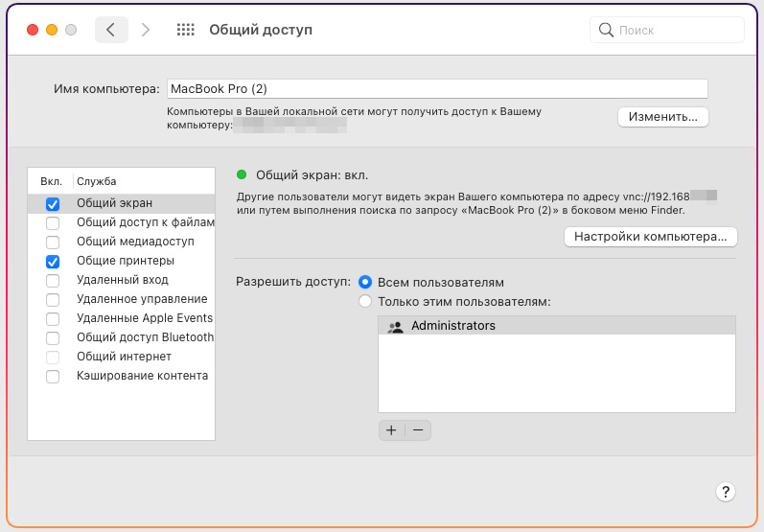764x532 pixels.
Task: Click the Administrators group icon
Action: pyautogui.click(x=395, y=326)
